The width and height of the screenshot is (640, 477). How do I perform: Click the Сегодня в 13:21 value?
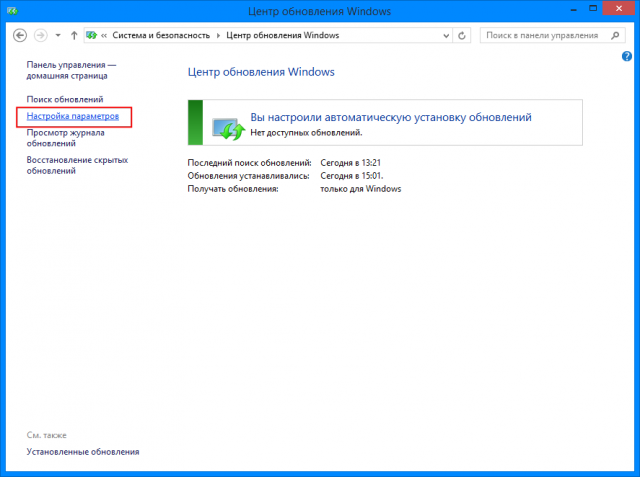click(x=350, y=163)
